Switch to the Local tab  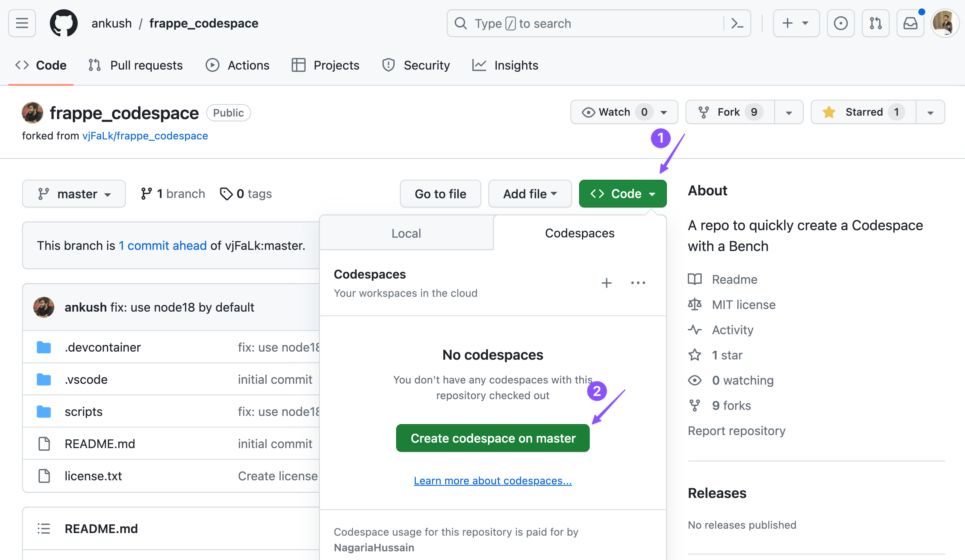406,234
